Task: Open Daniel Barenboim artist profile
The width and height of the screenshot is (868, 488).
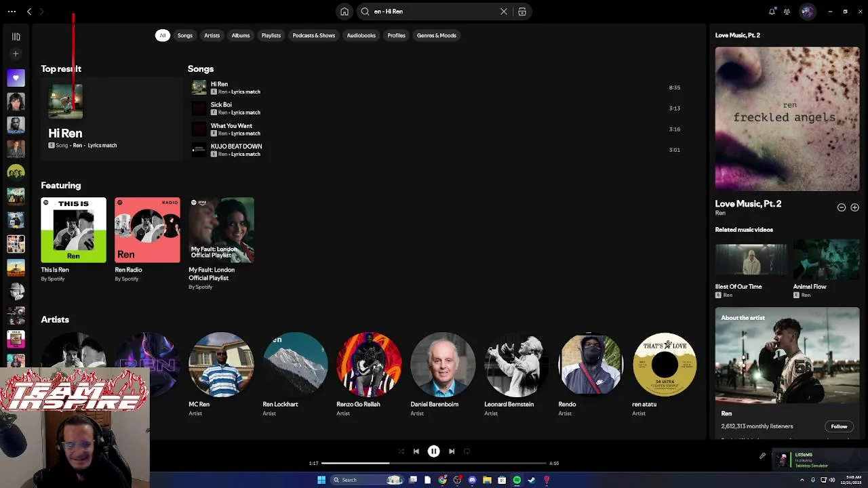Action: (x=443, y=364)
